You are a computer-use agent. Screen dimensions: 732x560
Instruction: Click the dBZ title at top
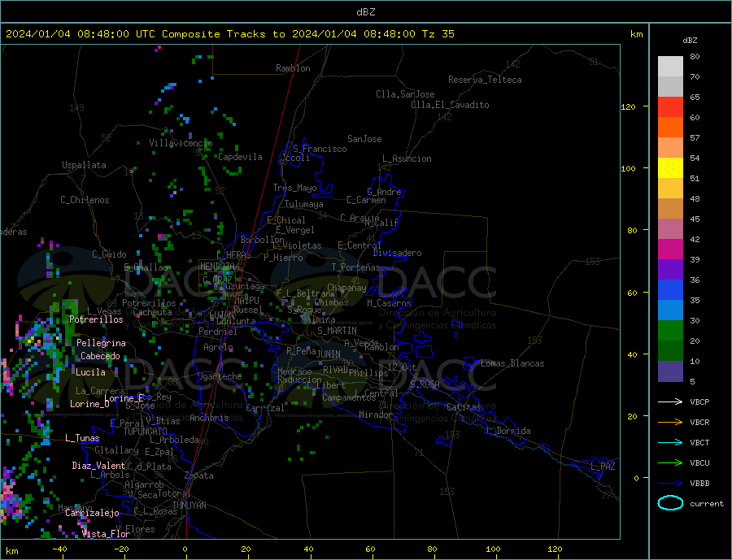pos(365,12)
